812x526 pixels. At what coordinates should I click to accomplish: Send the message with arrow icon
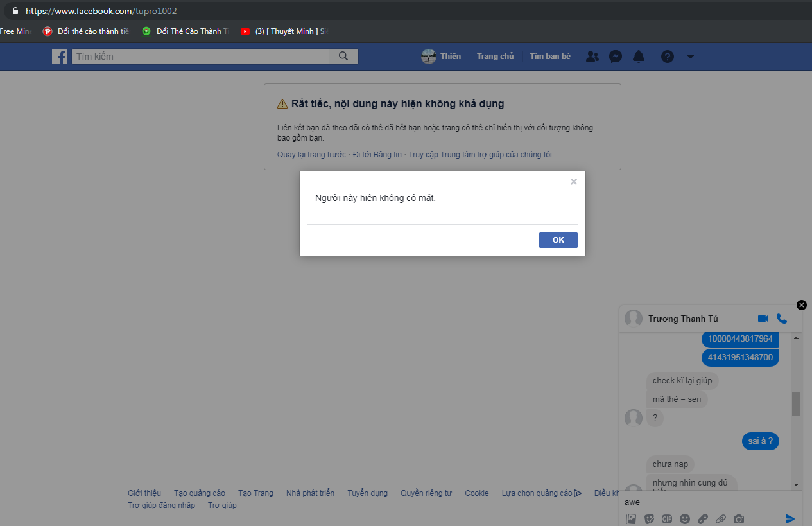pyautogui.click(x=790, y=519)
